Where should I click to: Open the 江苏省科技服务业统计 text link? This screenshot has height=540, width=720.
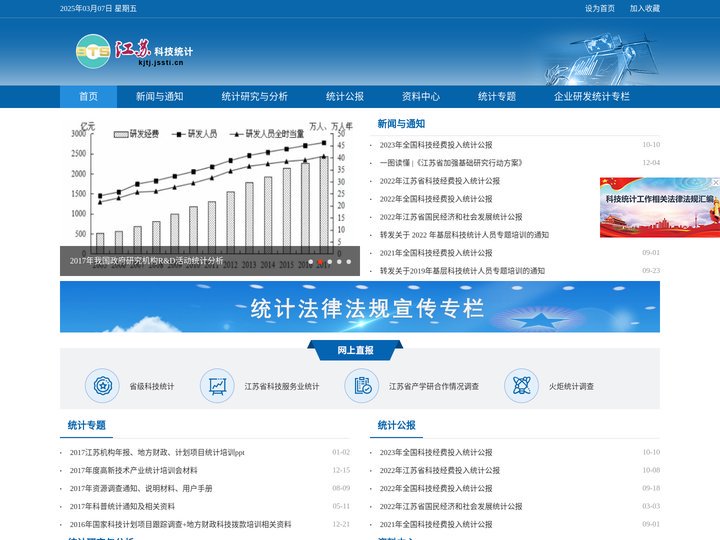[282, 387]
